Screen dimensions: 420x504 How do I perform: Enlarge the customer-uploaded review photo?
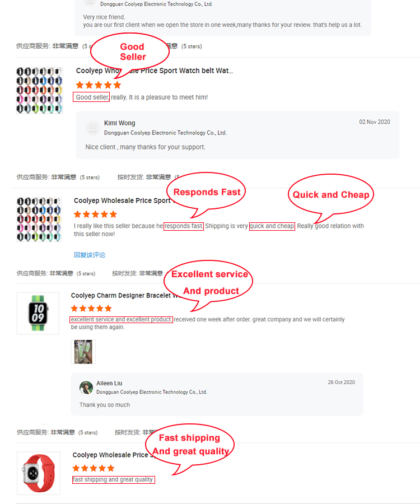coord(83,352)
